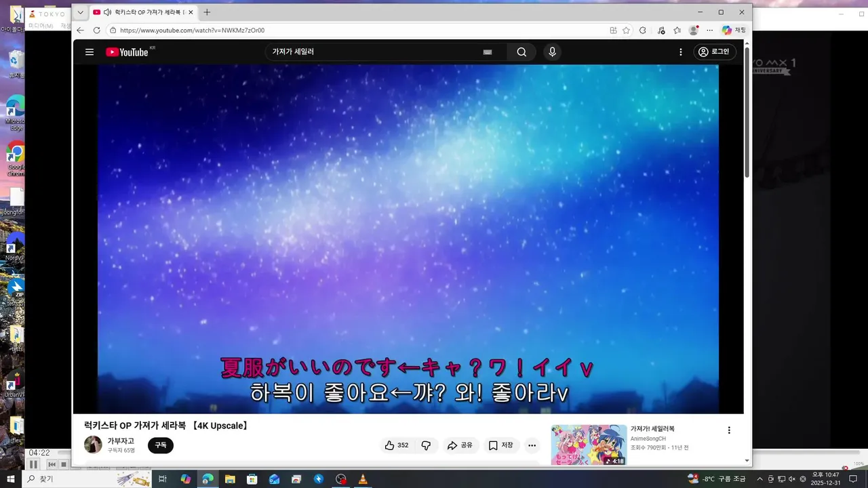This screenshot has width=868, height=488.
Task: Close the 럭키스타 OP browser tab
Action: [x=191, y=12]
